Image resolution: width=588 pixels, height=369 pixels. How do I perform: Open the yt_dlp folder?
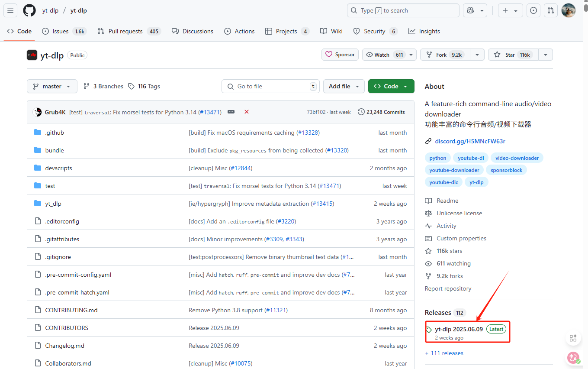(x=53, y=204)
